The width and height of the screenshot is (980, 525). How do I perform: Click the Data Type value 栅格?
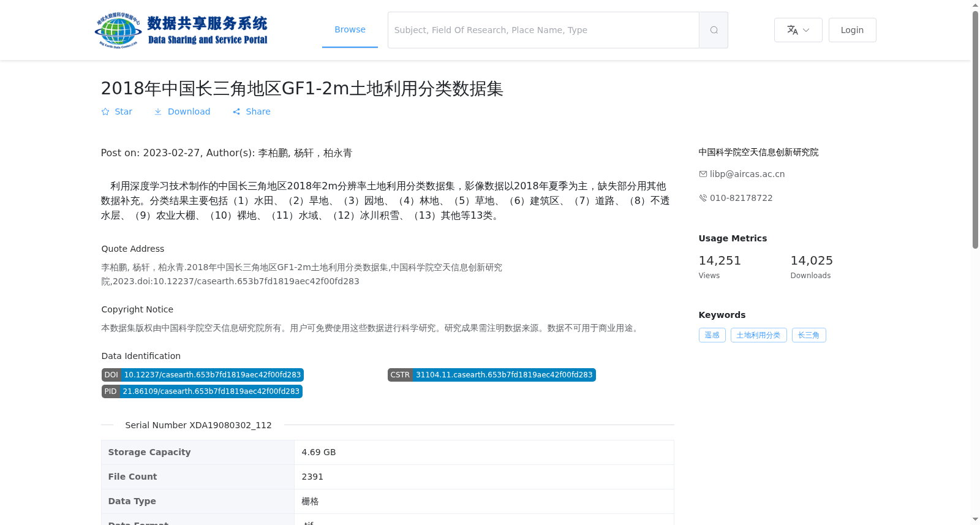point(310,501)
